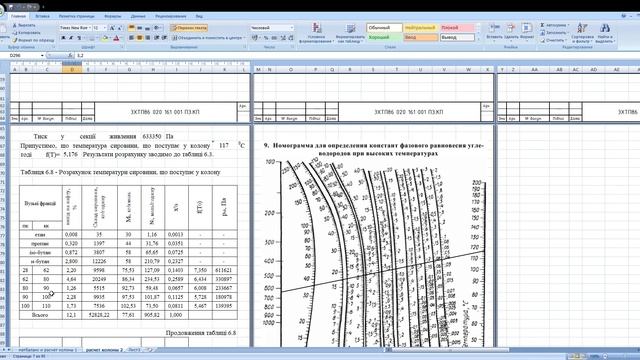Viewport: 640px width, 360px height.
Task: Apply Вывод cell style
Action: coord(457,38)
